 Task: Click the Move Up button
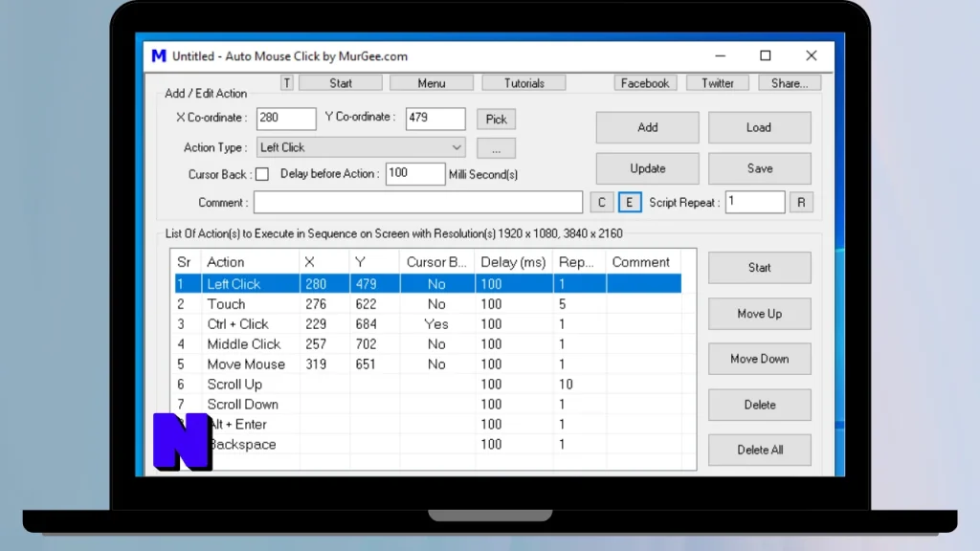point(759,314)
